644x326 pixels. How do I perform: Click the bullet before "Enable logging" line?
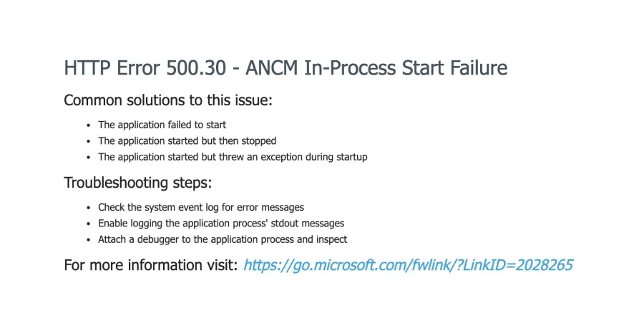click(x=88, y=224)
